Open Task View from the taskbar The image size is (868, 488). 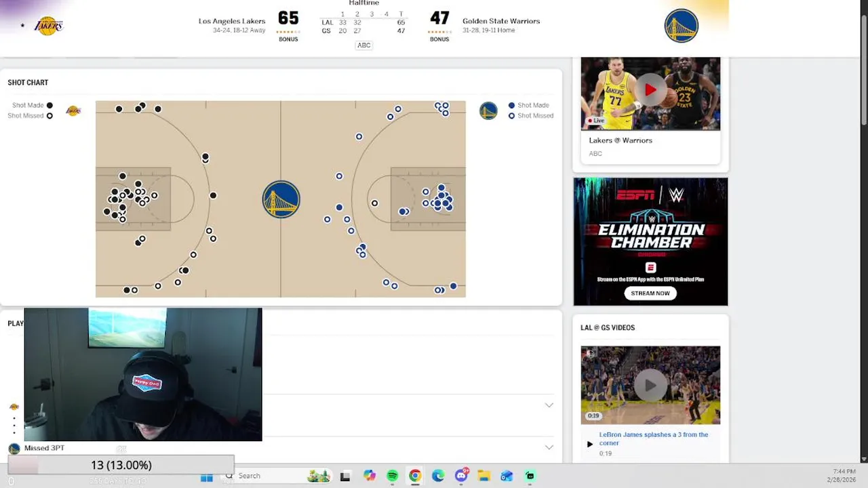345,476
